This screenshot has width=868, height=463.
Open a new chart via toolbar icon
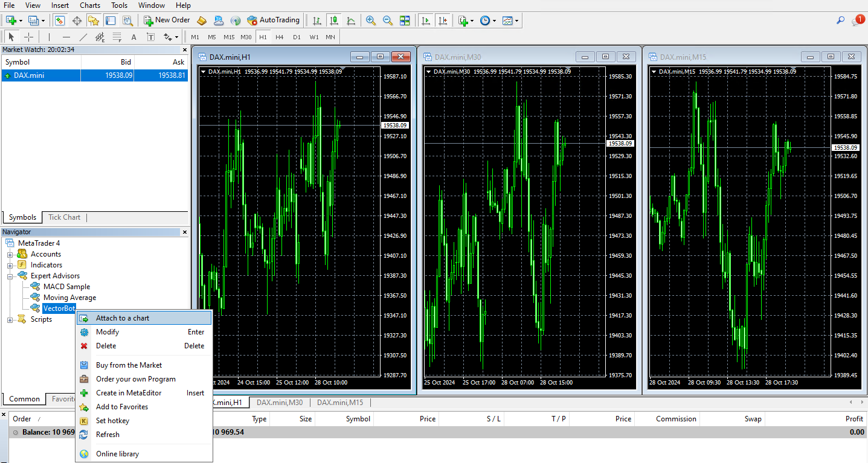[x=10, y=21]
